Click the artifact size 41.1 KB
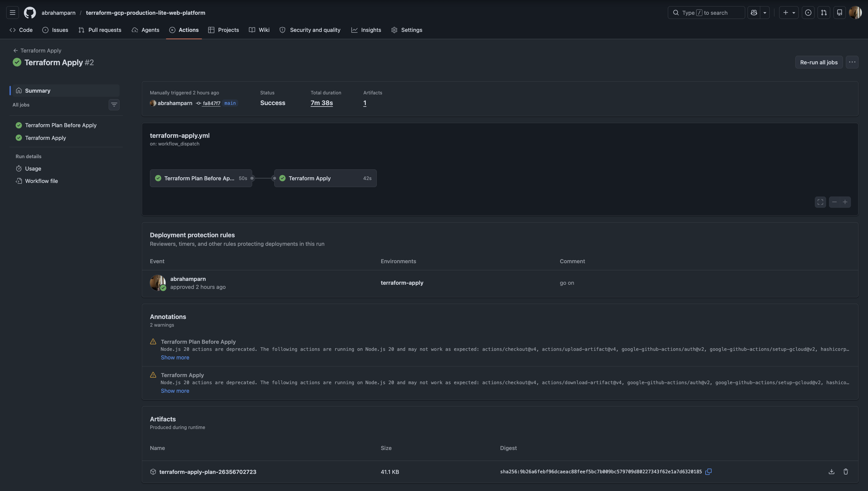Image resolution: width=868 pixels, height=491 pixels. coord(390,472)
